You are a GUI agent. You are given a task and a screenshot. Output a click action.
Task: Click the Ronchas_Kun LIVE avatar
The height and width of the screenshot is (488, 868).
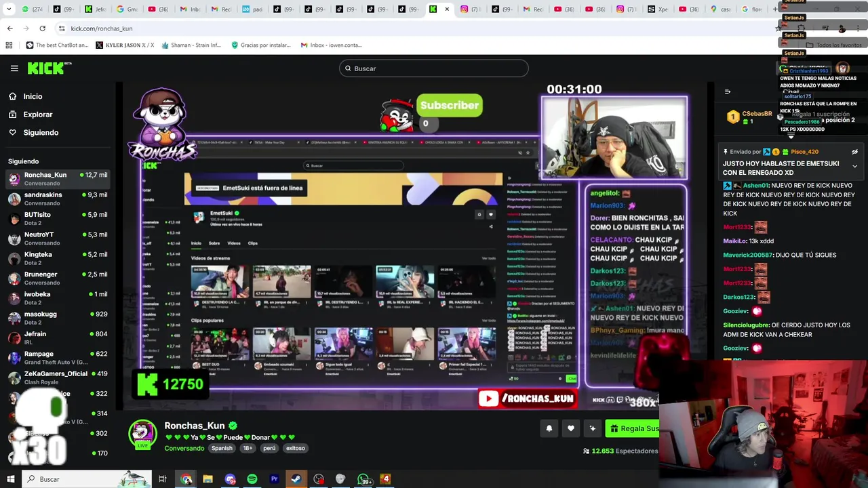click(x=143, y=434)
